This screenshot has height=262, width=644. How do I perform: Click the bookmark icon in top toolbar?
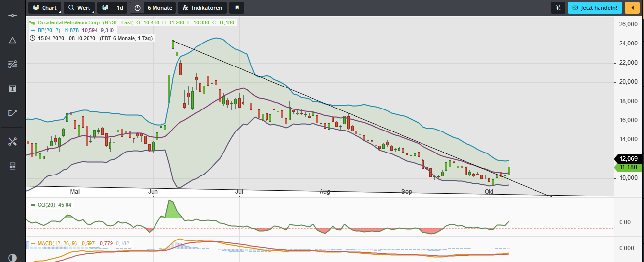point(237,8)
